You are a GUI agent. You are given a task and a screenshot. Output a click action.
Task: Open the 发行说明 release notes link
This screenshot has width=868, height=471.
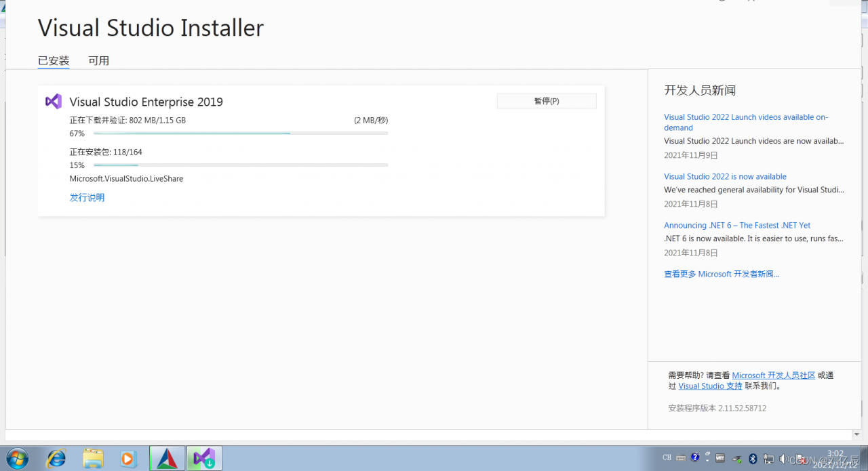[x=87, y=198]
